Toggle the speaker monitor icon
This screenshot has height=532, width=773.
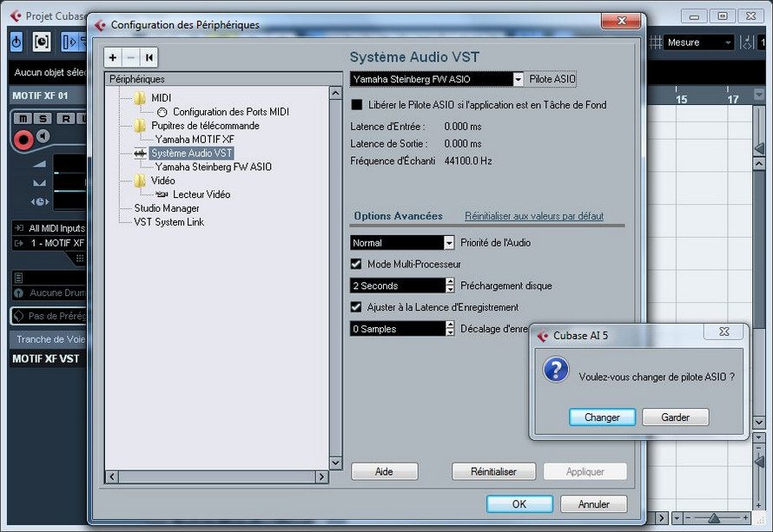43,137
